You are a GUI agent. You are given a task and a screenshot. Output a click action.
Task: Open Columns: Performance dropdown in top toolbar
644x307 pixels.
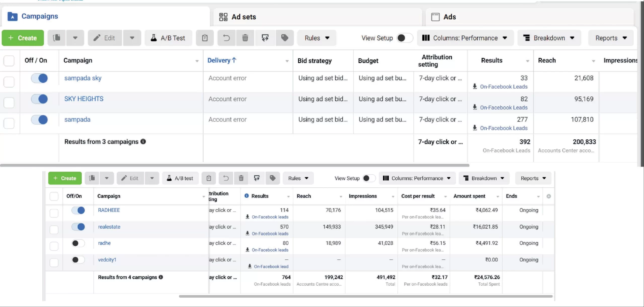pos(465,38)
